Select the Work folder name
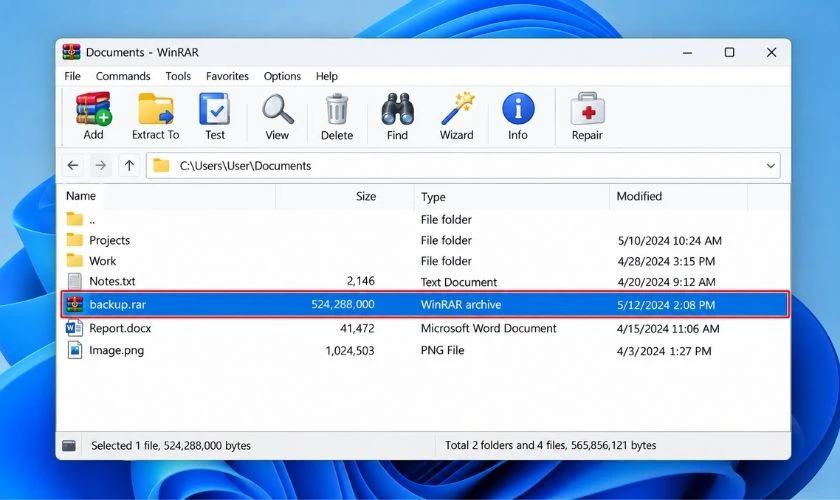Viewport: 840px width, 500px height. click(x=103, y=261)
